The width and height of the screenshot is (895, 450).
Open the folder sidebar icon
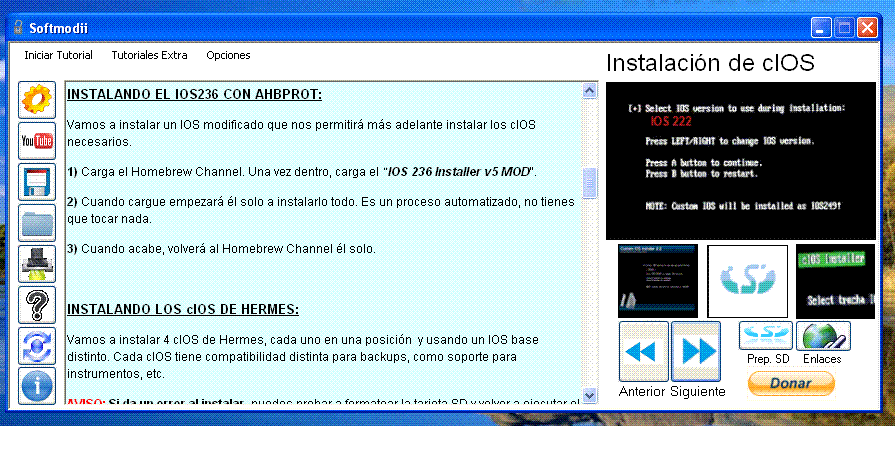(x=37, y=223)
